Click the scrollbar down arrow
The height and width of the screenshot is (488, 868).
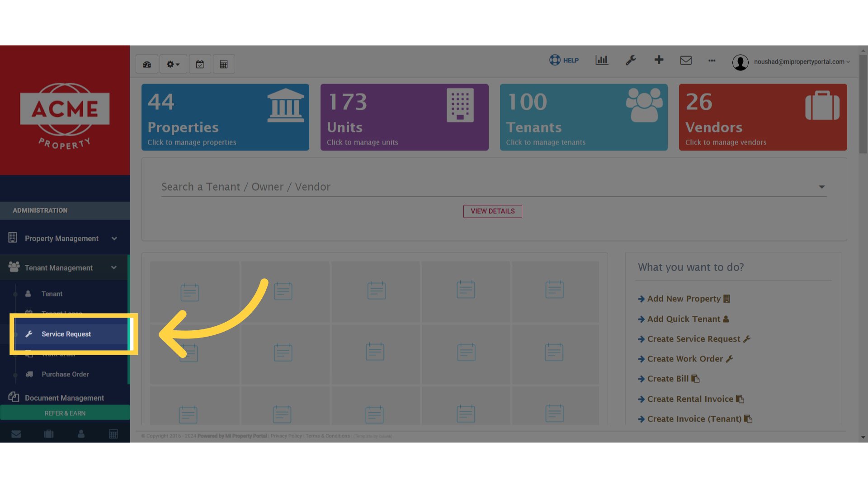tap(863, 437)
